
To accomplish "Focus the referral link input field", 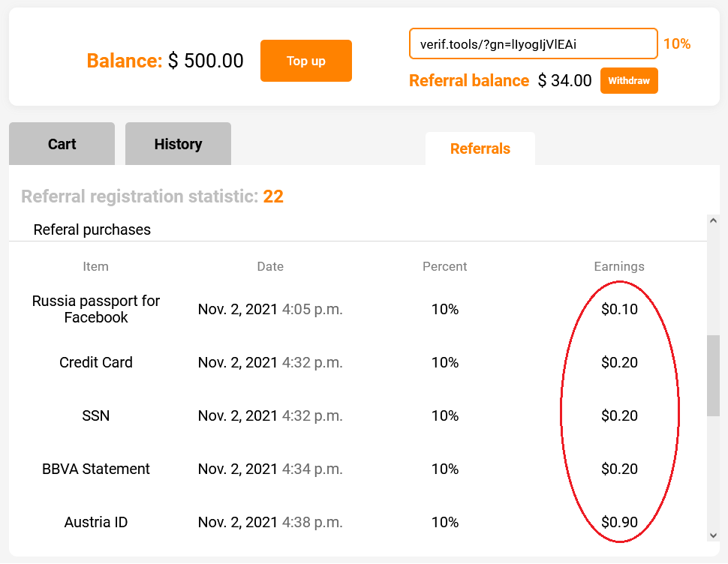I will pyautogui.click(x=533, y=43).
